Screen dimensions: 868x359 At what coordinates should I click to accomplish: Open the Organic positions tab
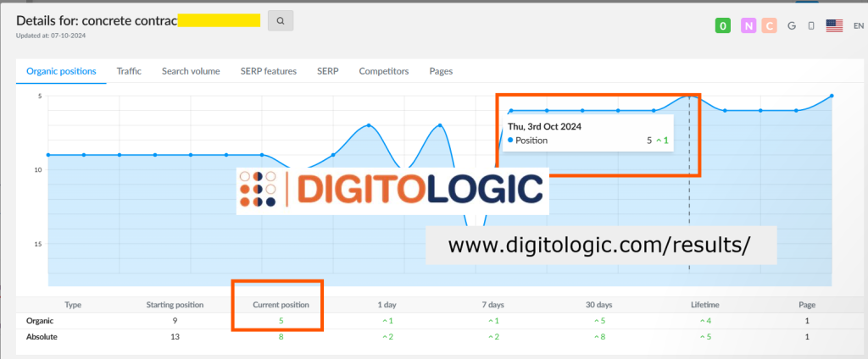coord(61,71)
